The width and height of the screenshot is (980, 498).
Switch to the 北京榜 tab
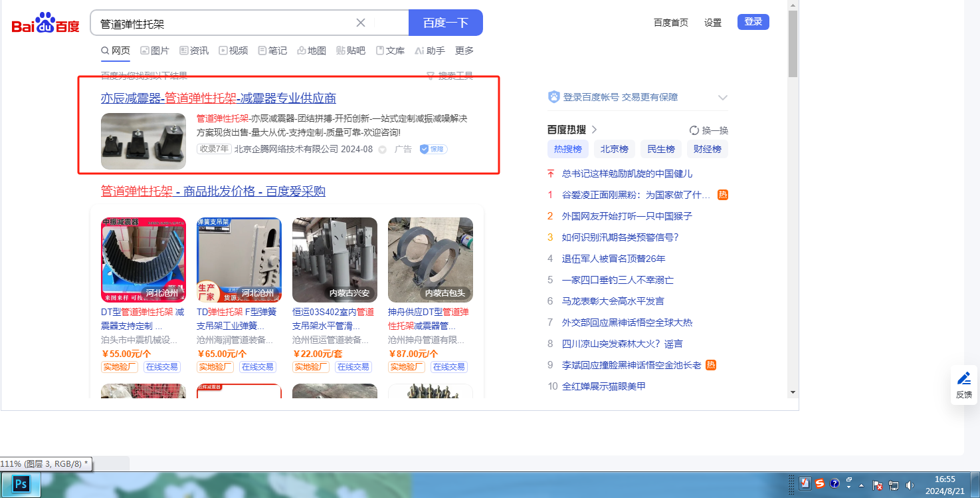point(615,149)
